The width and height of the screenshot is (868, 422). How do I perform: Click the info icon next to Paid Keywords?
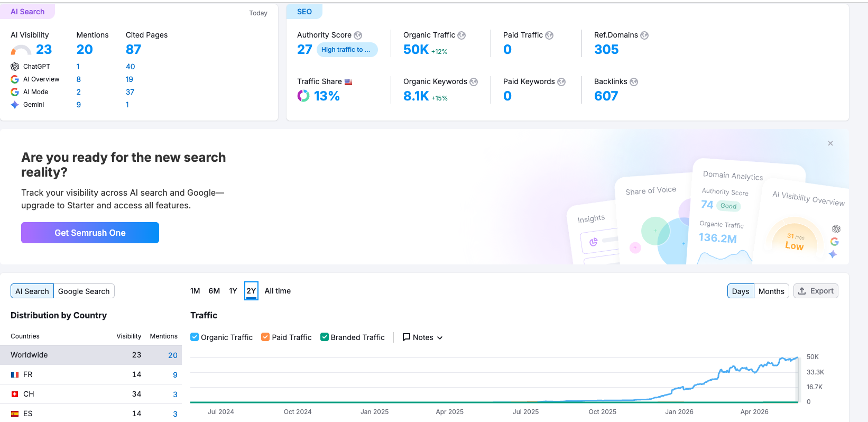click(561, 82)
